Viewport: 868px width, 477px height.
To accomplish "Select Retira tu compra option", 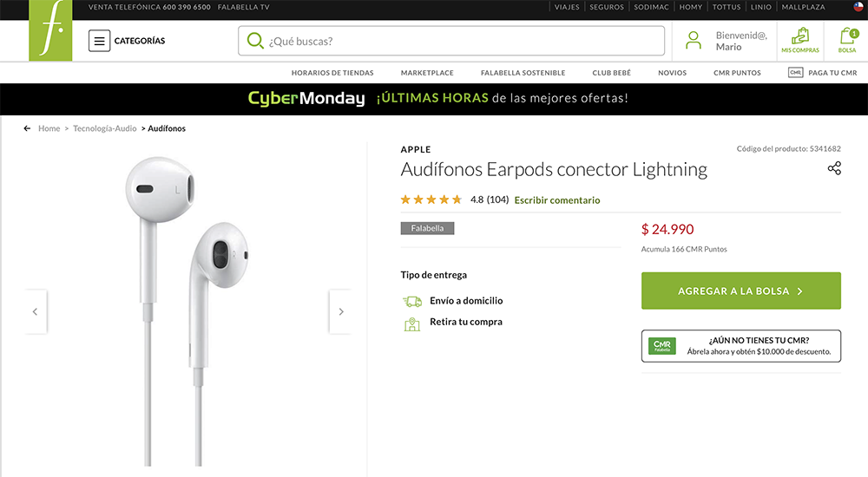I will [453, 323].
